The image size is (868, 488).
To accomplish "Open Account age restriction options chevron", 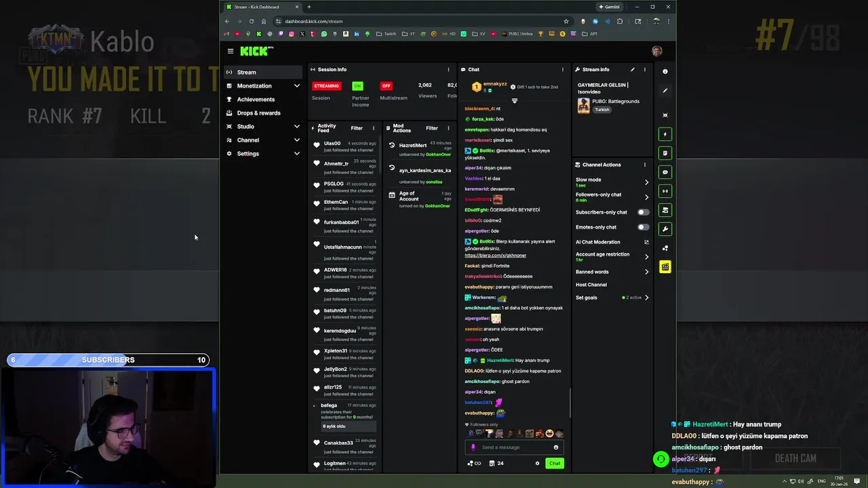I will 646,257.
